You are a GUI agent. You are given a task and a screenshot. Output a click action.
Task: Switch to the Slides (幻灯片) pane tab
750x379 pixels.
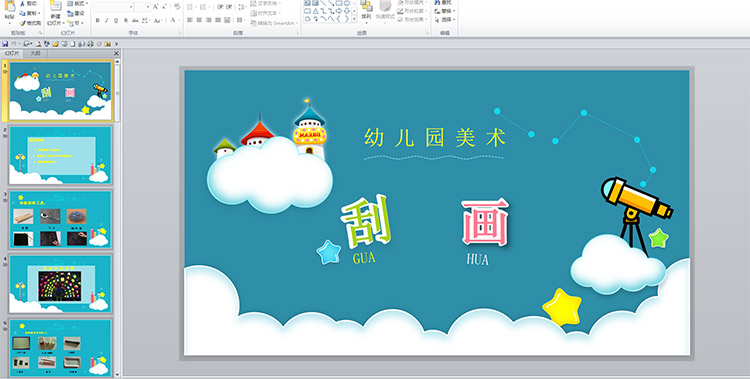tap(11, 54)
